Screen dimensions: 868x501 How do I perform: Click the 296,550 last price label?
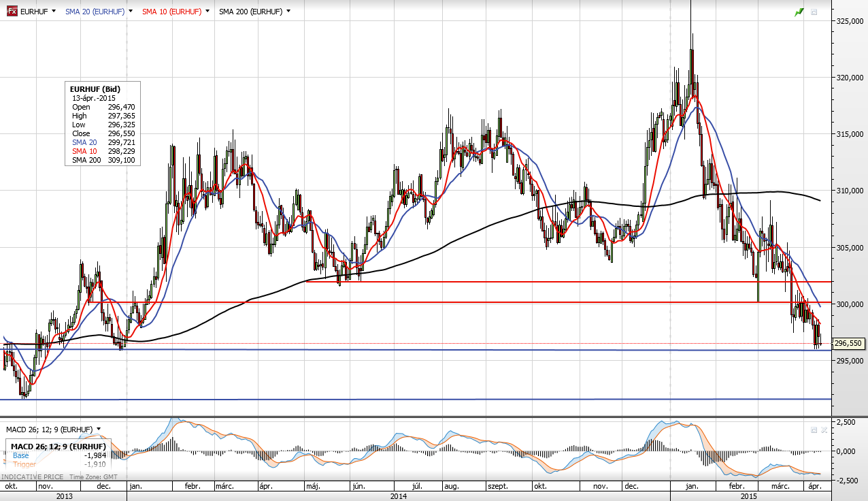848,344
